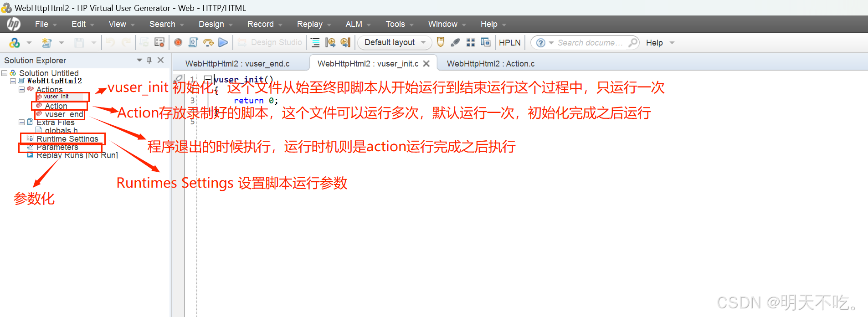Image resolution: width=868 pixels, height=317 pixels.
Task: Switch to the Action.c tab
Action: coord(491,64)
